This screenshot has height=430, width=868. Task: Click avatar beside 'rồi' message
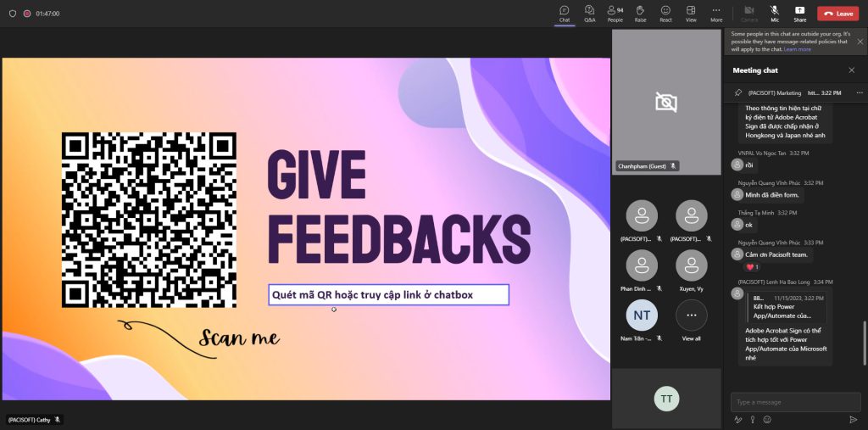pyautogui.click(x=737, y=165)
